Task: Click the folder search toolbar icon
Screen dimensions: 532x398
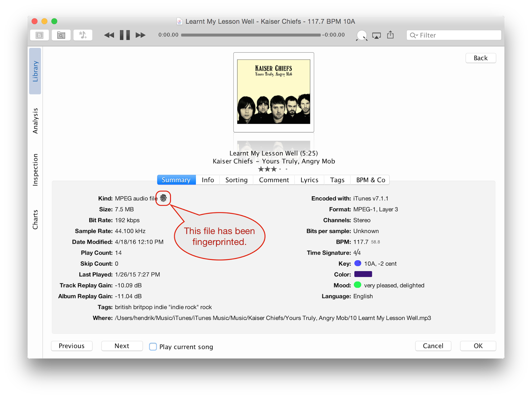Action: click(61, 35)
